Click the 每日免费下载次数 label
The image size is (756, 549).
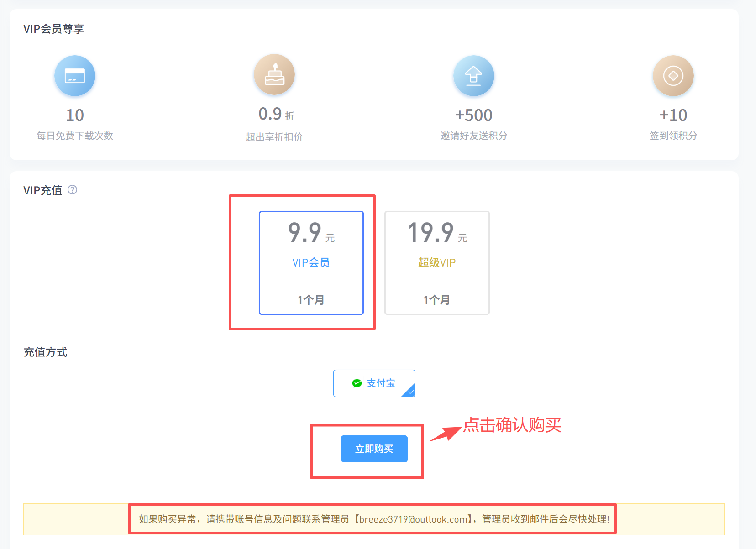75,136
